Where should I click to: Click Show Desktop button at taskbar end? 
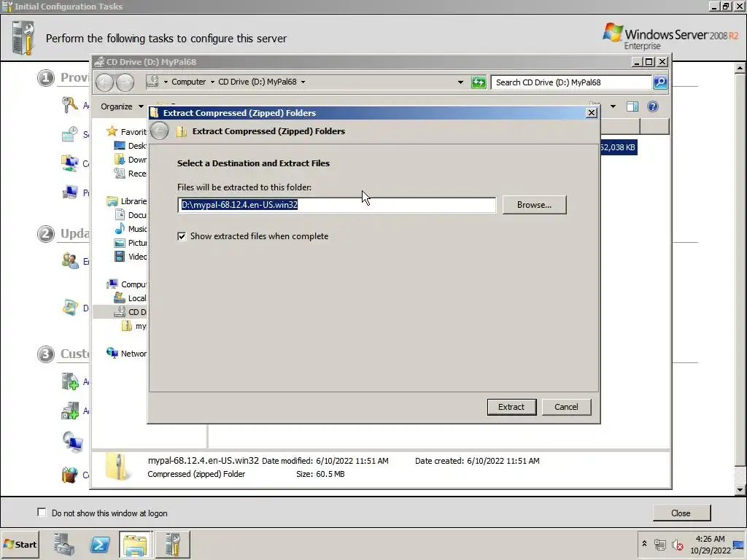(x=739, y=545)
